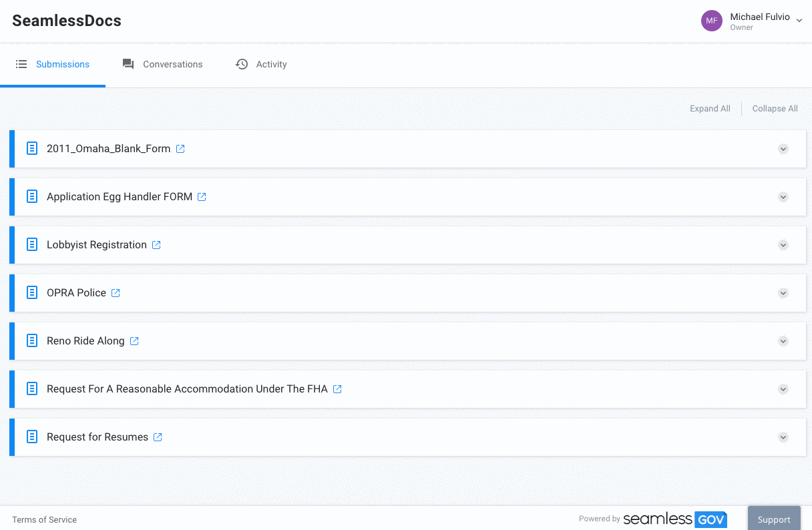Click the document icon beside Application Egg Handler FORM
Screen dimensions: 812x530
31,196
